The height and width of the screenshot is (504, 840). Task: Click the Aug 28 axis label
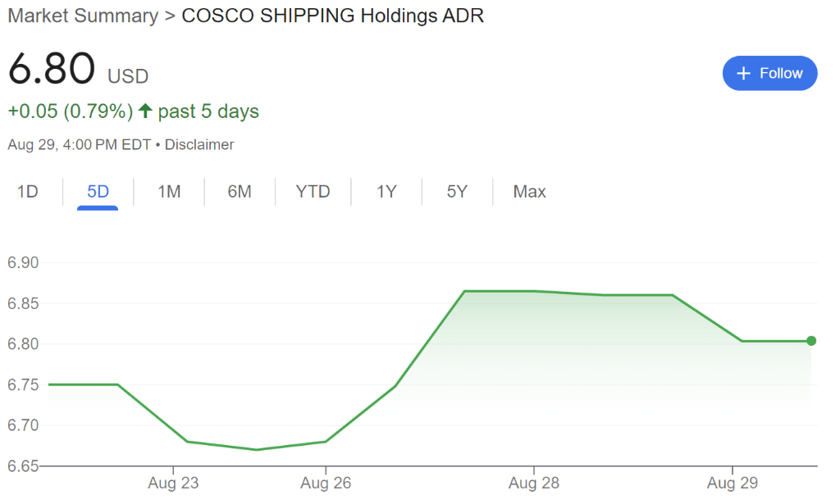click(x=533, y=484)
